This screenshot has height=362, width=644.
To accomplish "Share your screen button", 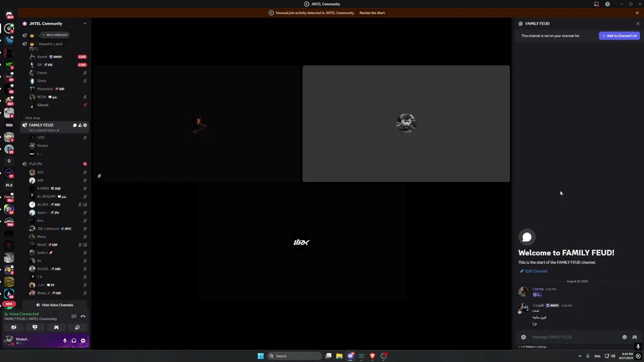I will pyautogui.click(x=35, y=327).
